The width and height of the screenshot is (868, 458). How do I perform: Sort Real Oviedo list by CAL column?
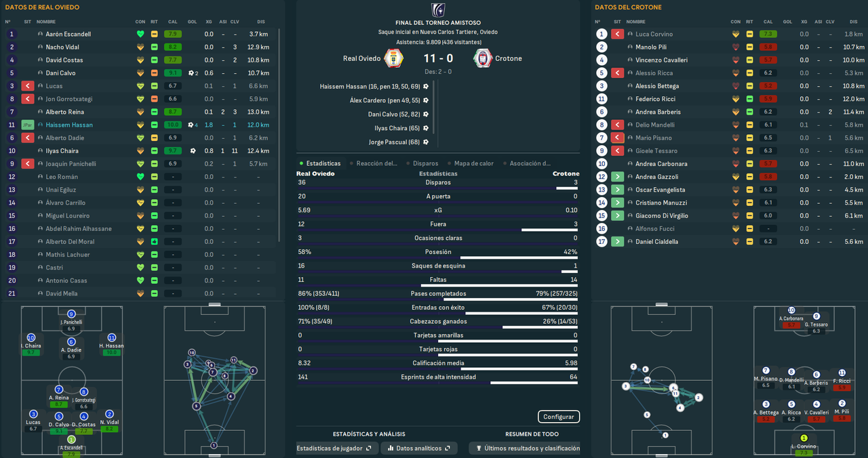[x=172, y=22]
